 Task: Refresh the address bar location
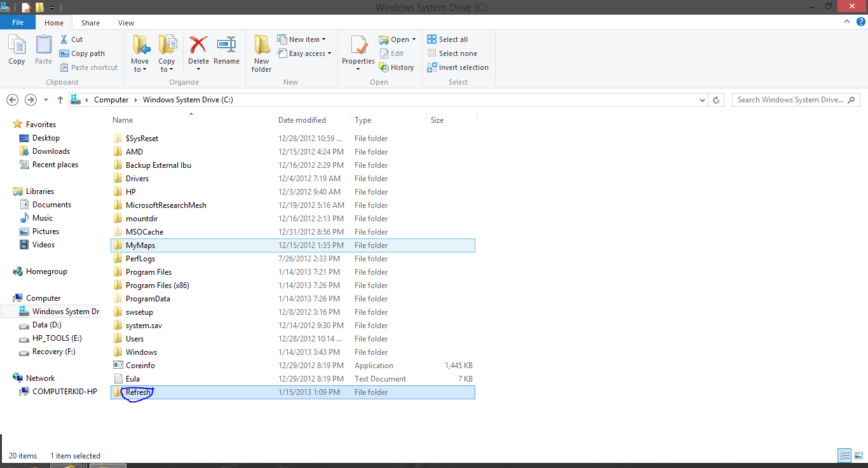pos(716,100)
